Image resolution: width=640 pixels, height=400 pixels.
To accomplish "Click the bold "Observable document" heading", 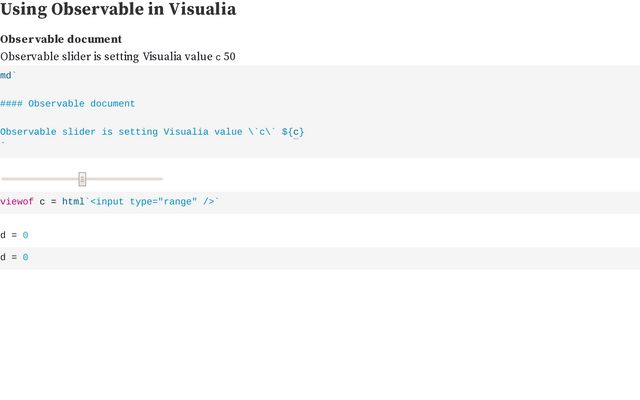I will point(61,39).
